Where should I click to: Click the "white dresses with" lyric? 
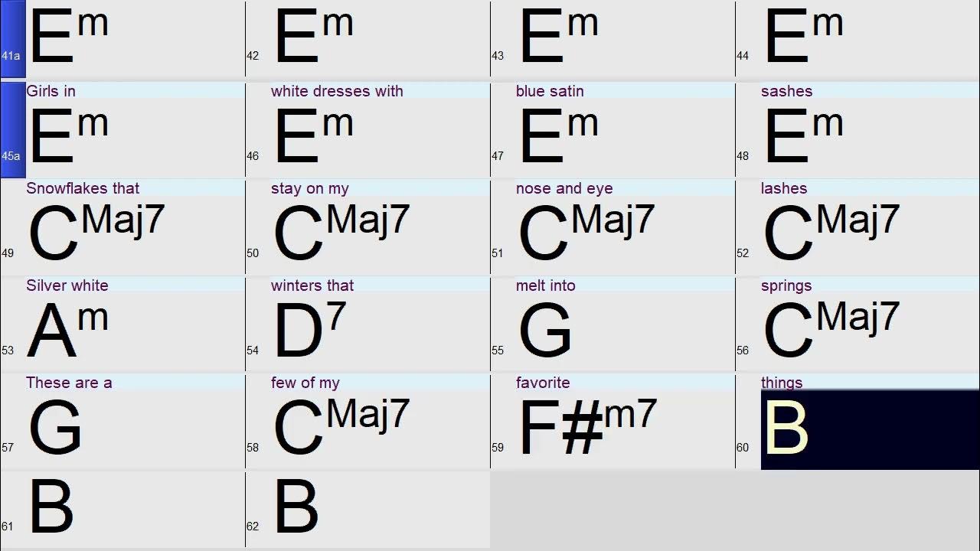(337, 91)
